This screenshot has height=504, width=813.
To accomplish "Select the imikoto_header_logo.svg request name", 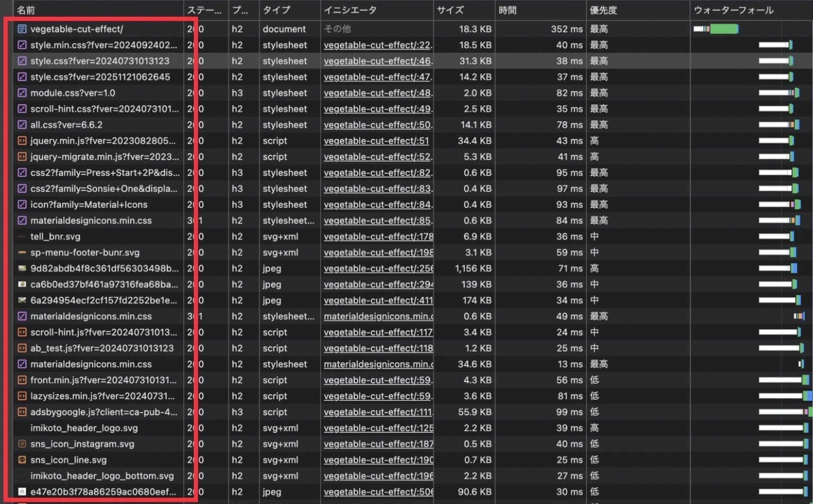I will [84, 428].
